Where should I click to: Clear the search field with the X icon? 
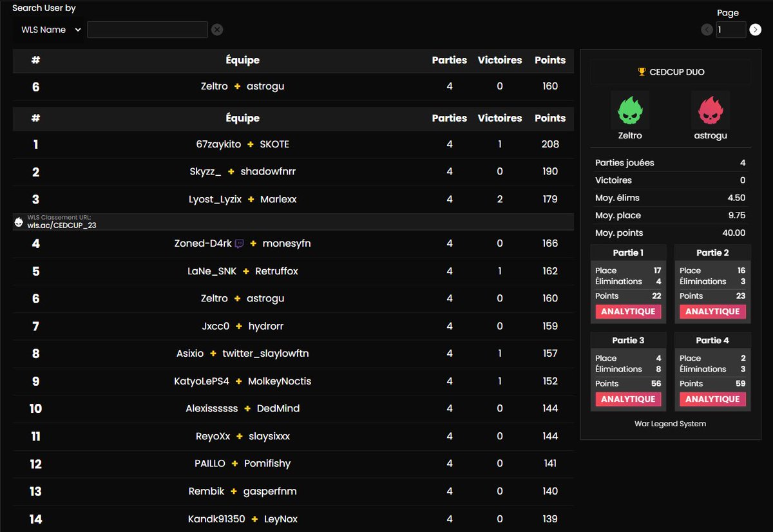point(217,30)
